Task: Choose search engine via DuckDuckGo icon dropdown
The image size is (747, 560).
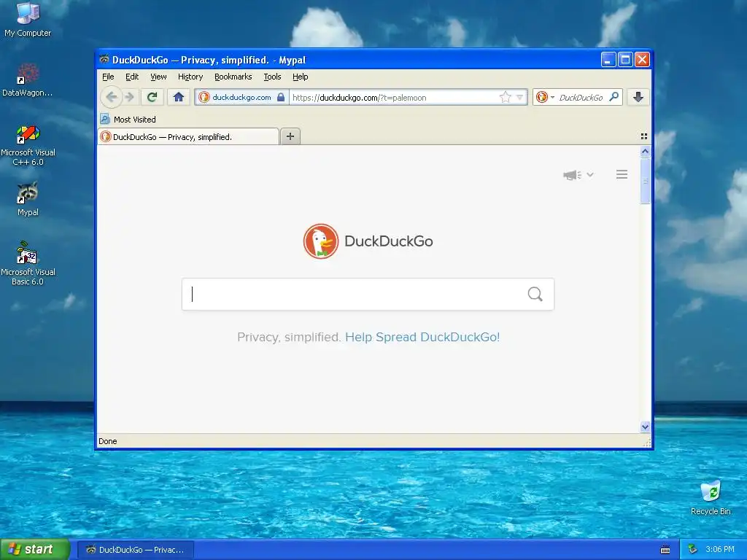Action: [545, 97]
